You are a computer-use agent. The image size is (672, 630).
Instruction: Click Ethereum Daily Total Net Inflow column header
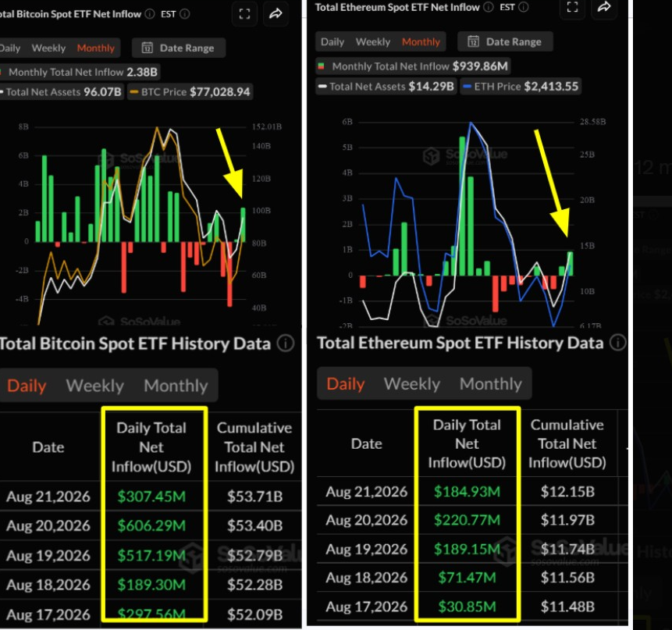(468, 443)
